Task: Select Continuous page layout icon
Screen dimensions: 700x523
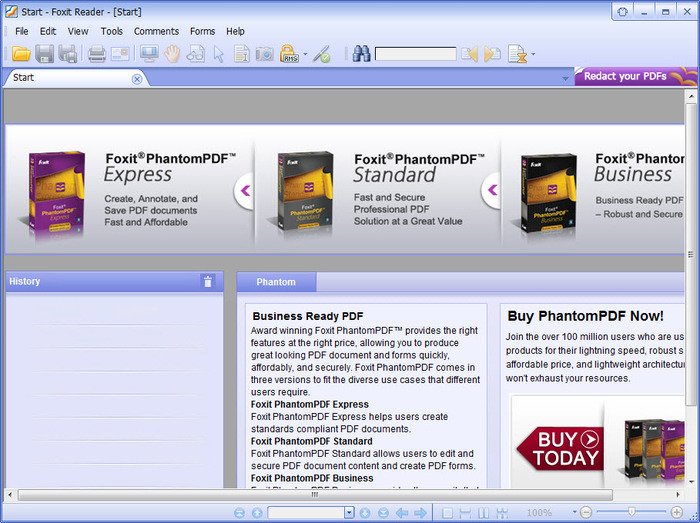Action: tap(465, 513)
